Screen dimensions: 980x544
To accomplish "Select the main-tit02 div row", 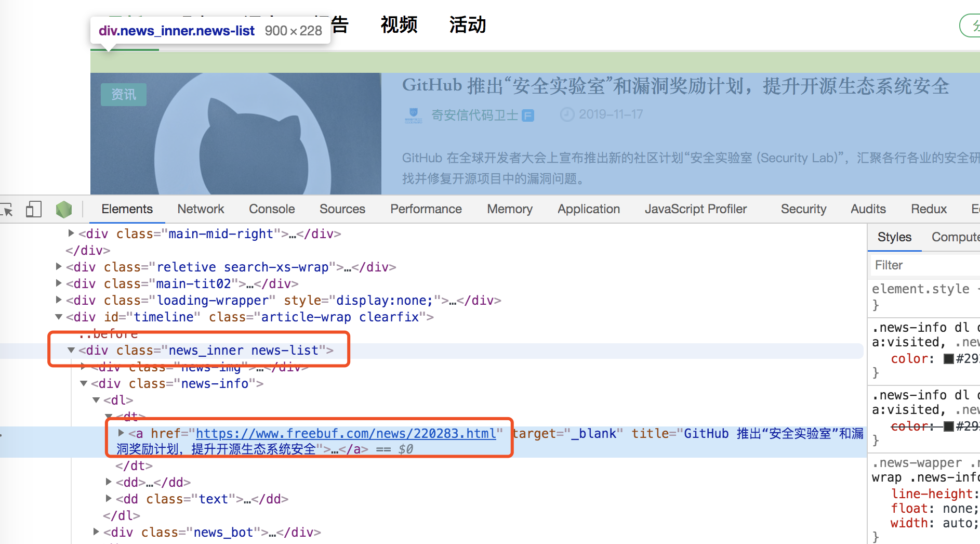I will (182, 283).
